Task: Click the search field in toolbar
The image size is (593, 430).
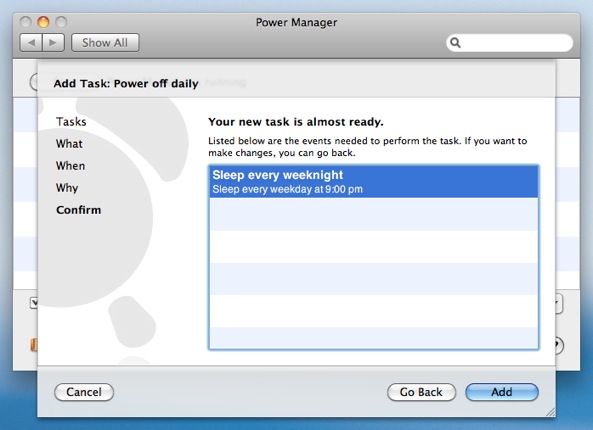Action: pyautogui.click(x=509, y=43)
